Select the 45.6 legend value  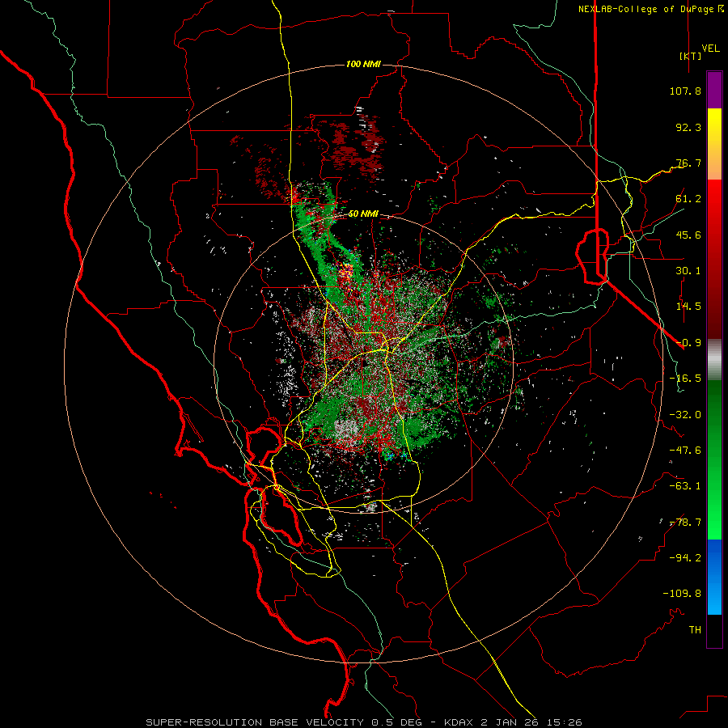(688, 235)
